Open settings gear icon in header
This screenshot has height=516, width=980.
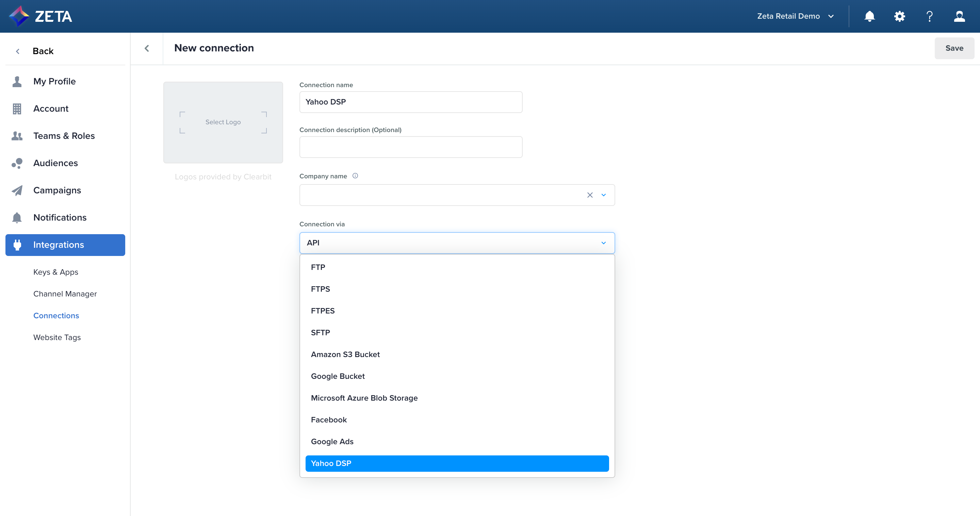[899, 16]
